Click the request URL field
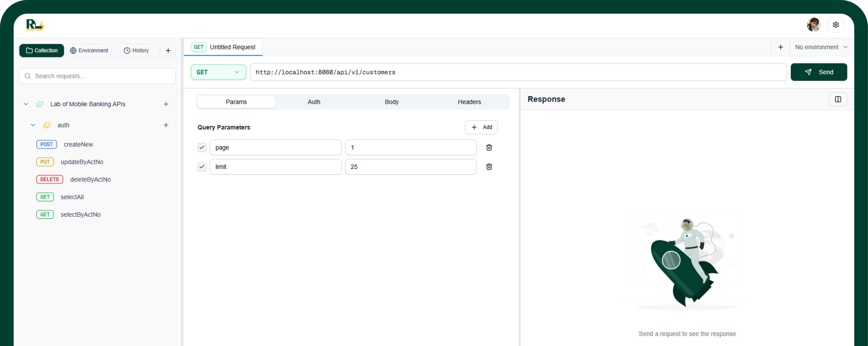 518,72
